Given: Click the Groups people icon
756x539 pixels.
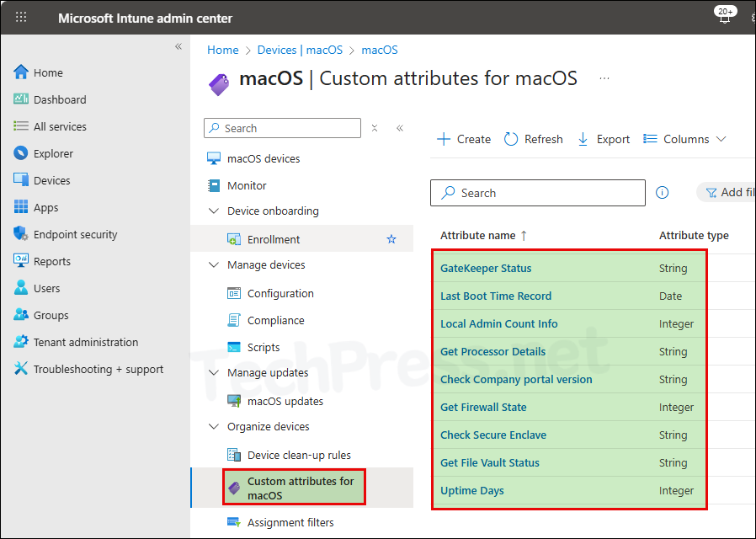Looking at the screenshot, I should 21,315.
